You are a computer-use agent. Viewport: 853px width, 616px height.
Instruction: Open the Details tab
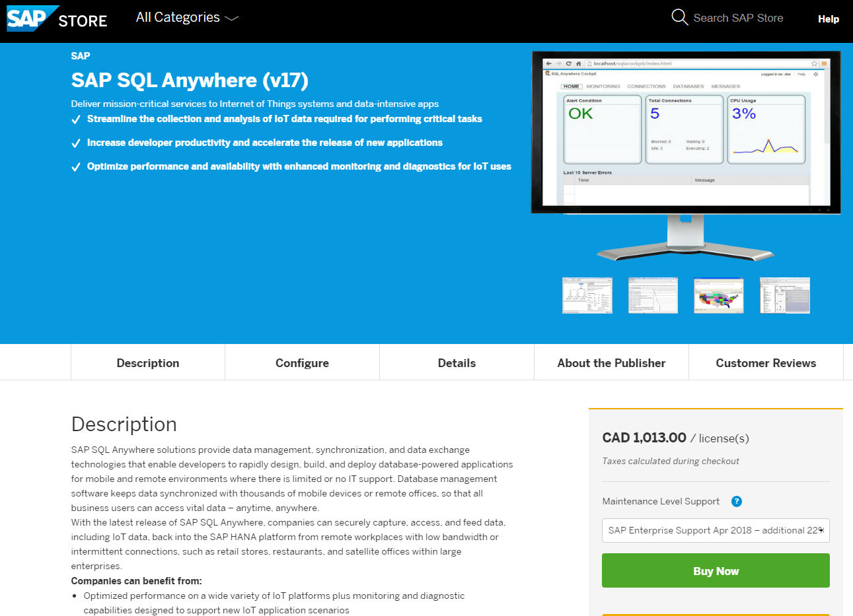pyautogui.click(x=457, y=362)
